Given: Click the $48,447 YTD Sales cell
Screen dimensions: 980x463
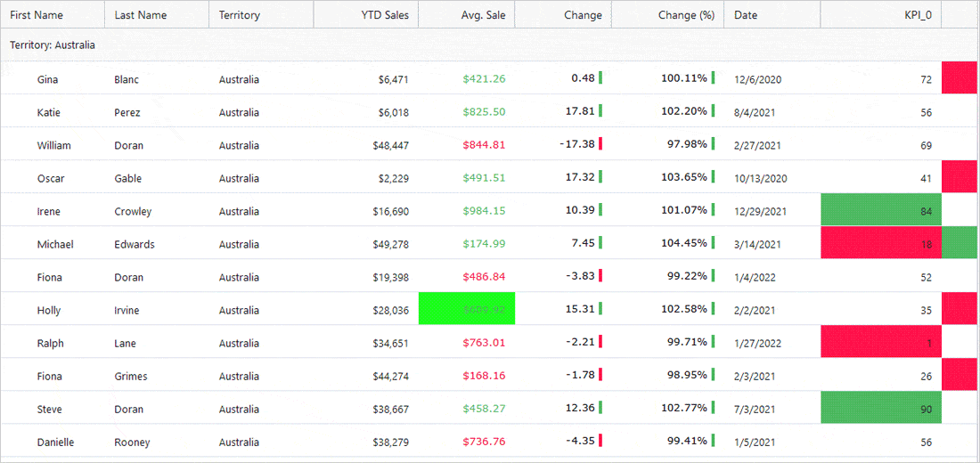Looking at the screenshot, I should pyautogui.click(x=390, y=145).
